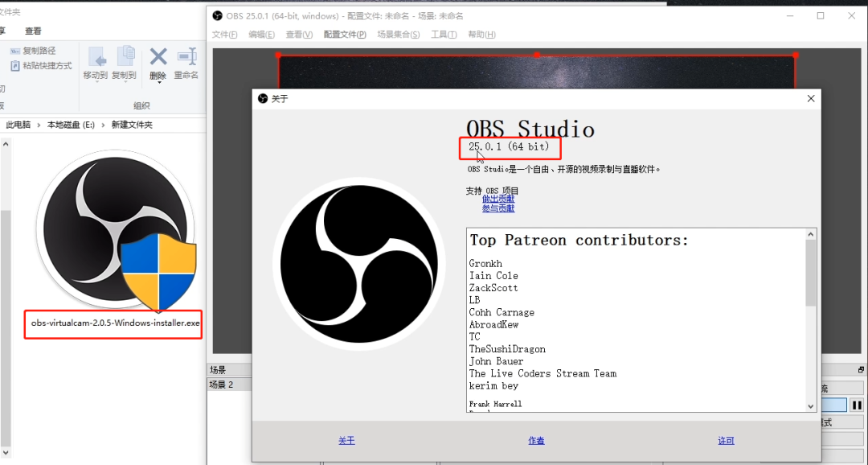Click Frank Harrell in contributors list

tap(495, 404)
